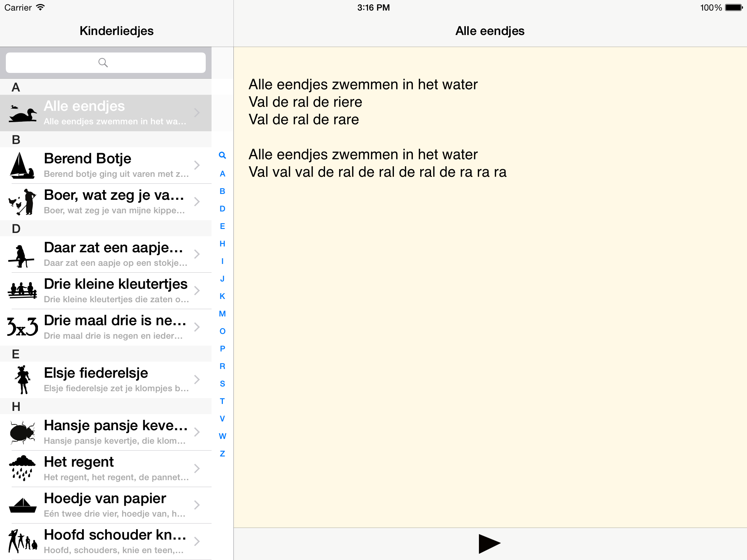Image resolution: width=747 pixels, height=560 pixels.
Task: Tap subtitle 'Drie maal drie is negen en ieder…'
Action: point(113,336)
